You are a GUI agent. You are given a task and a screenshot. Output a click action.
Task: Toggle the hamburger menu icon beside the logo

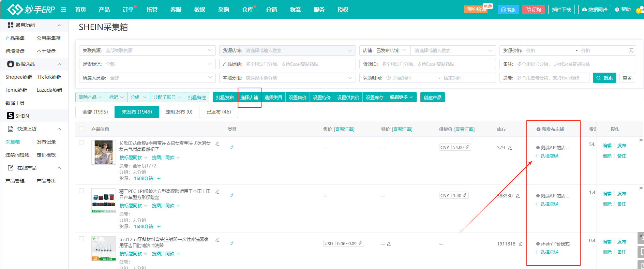pyautogui.click(x=63, y=10)
